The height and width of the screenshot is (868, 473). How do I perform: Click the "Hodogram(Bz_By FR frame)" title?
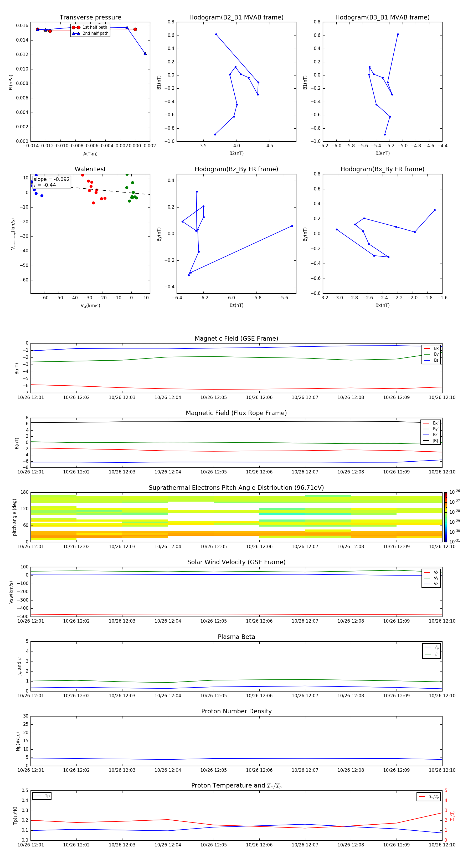236,169
